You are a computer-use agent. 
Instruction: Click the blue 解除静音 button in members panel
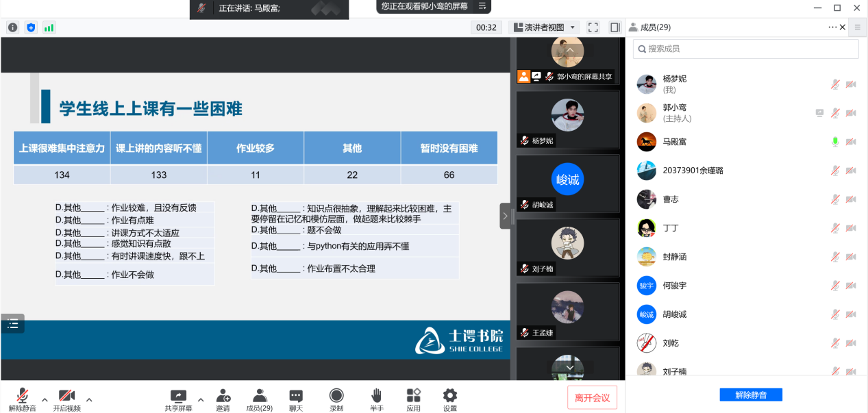pyautogui.click(x=750, y=395)
